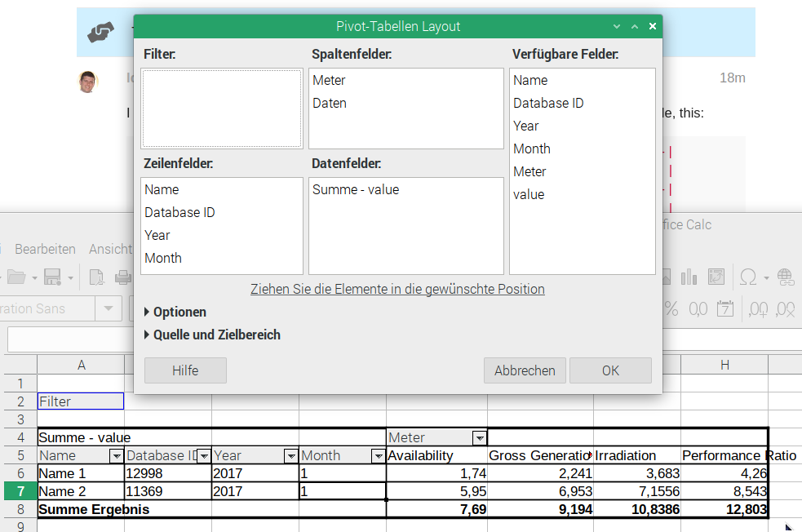802x532 pixels.
Task: Click the total cell 12,803
Action: coord(724,509)
